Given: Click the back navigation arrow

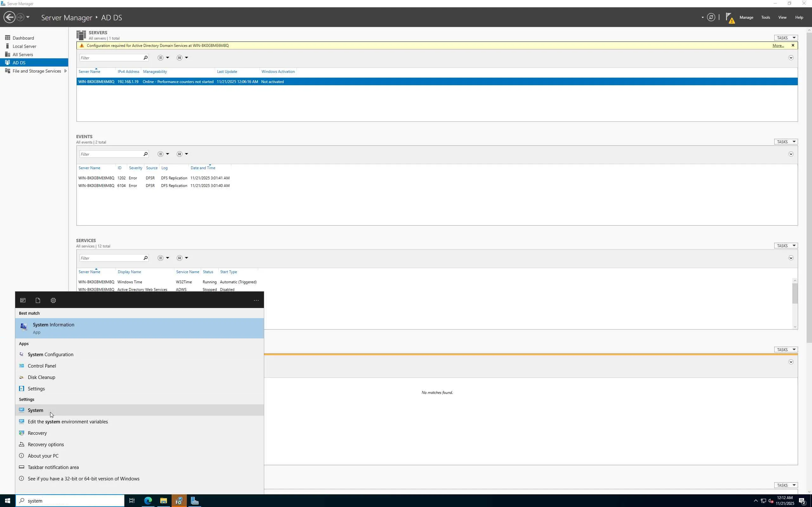Looking at the screenshot, I should pyautogui.click(x=10, y=17).
